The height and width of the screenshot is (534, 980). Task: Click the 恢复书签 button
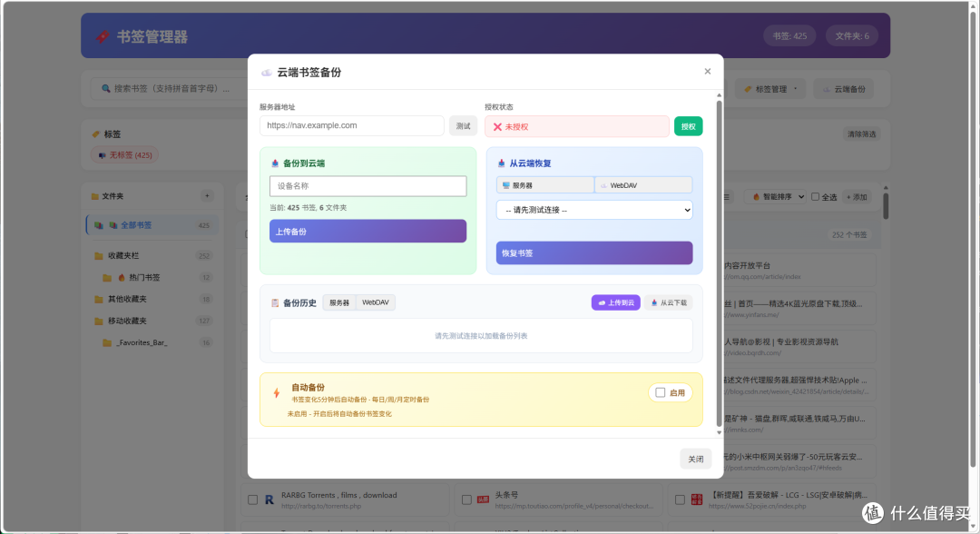[x=594, y=253]
